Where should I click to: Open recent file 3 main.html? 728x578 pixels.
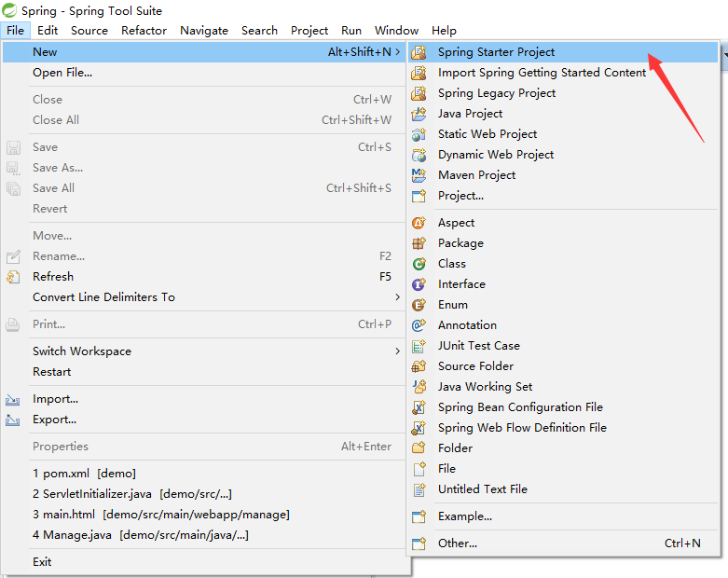point(204,515)
